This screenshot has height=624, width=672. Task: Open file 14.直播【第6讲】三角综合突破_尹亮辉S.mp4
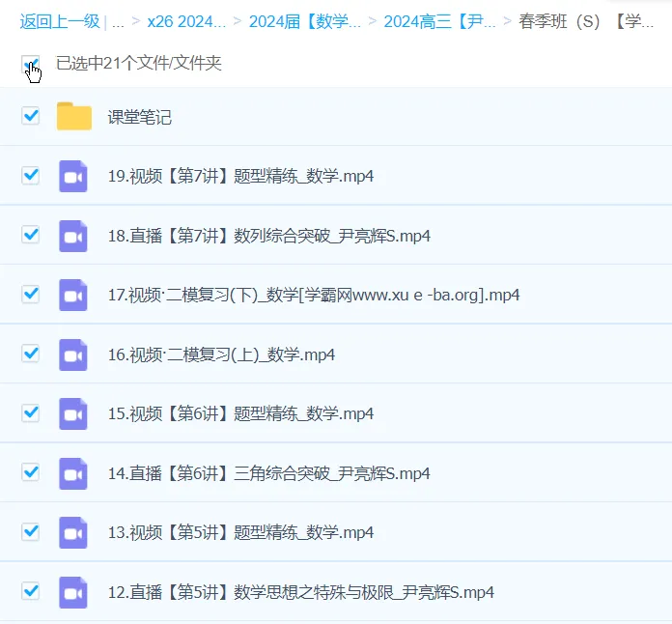(269, 473)
